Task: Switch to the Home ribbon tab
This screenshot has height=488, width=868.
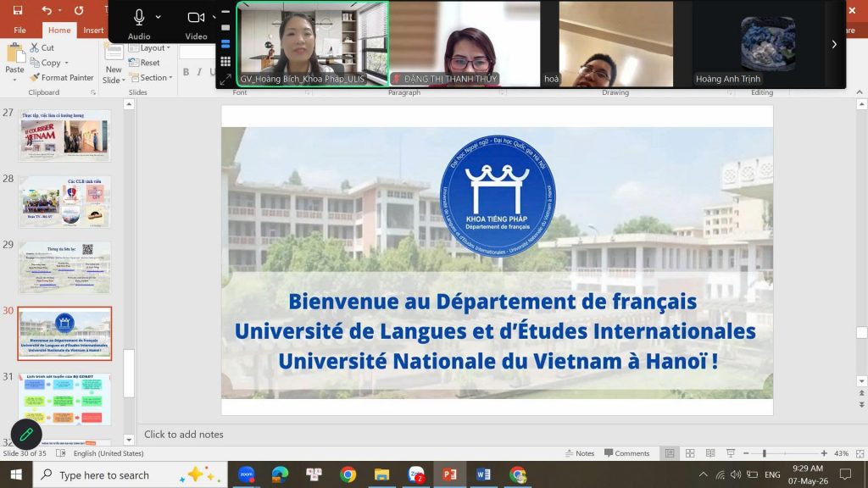Action: click(x=59, y=30)
